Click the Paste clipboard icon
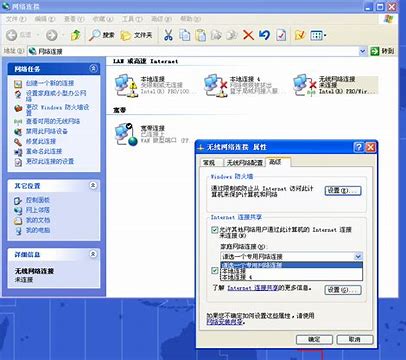The image size is (406, 360). (x=200, y=35)
